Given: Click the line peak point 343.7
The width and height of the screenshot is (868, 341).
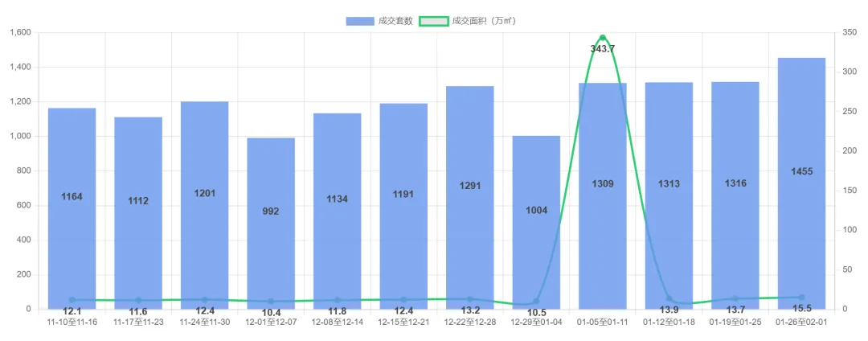Looking at the screenshot, I should (x=603, y=38).
